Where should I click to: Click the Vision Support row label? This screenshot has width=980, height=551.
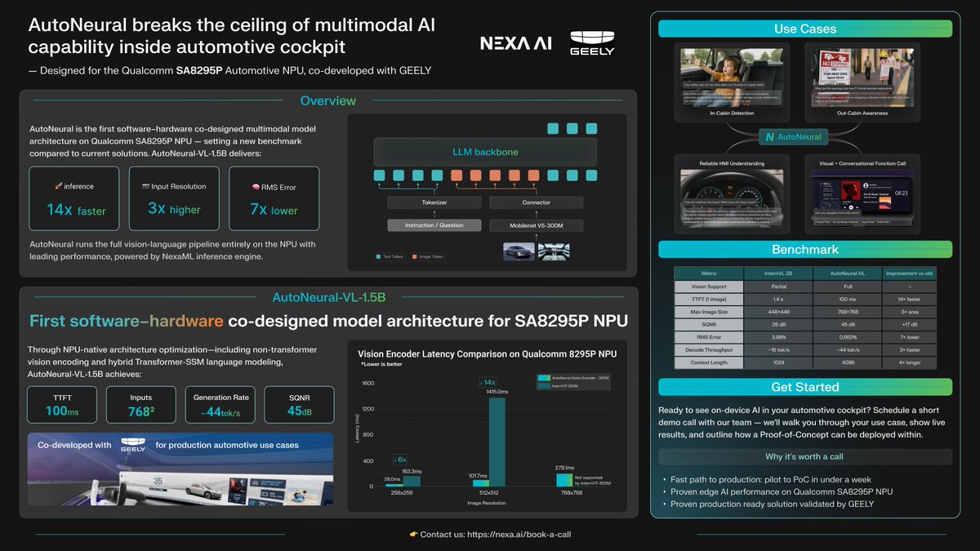pyautogui.click(x=709, y=287)
